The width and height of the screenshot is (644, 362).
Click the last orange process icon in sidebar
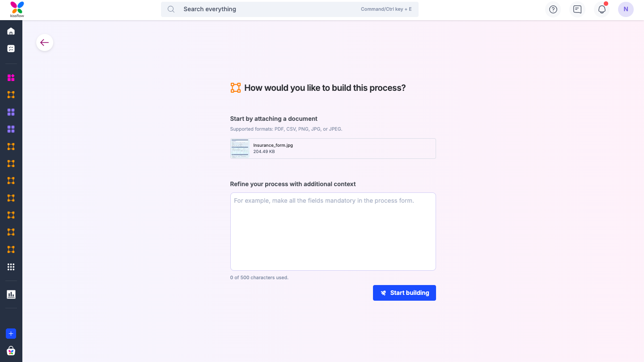[11, 249]
